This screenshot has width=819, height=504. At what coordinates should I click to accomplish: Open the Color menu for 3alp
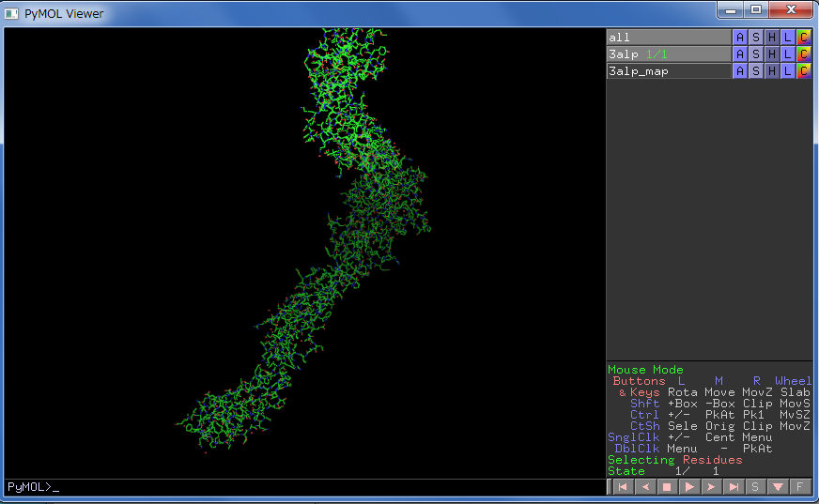803,54
